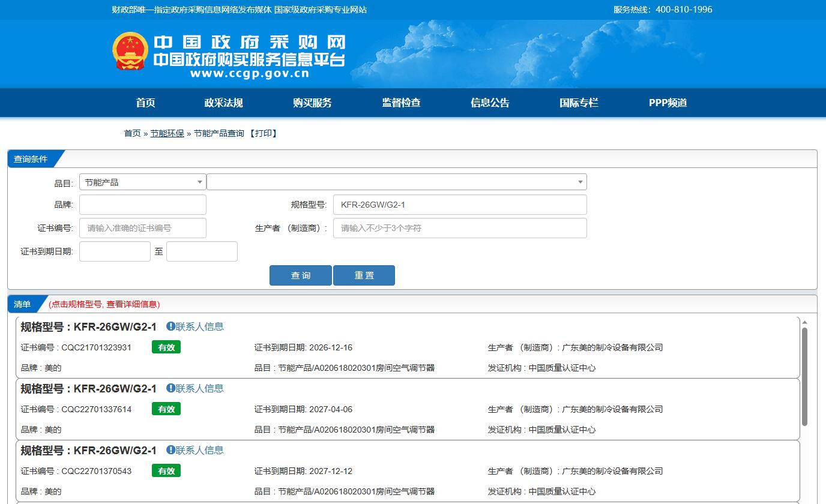Click info icon in the CQC22701370543 entry
The width and height of the screenshot is (826, 504).
[170, 450]
